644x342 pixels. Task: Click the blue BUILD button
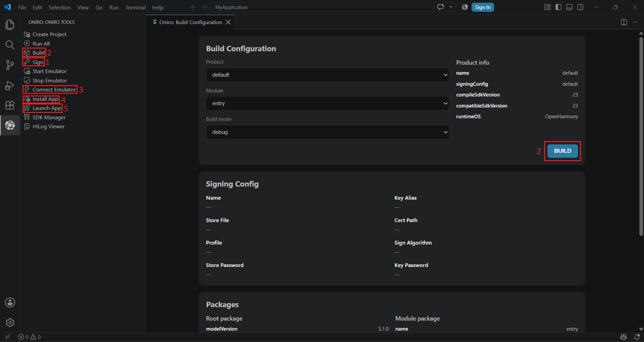pos(563,151)
